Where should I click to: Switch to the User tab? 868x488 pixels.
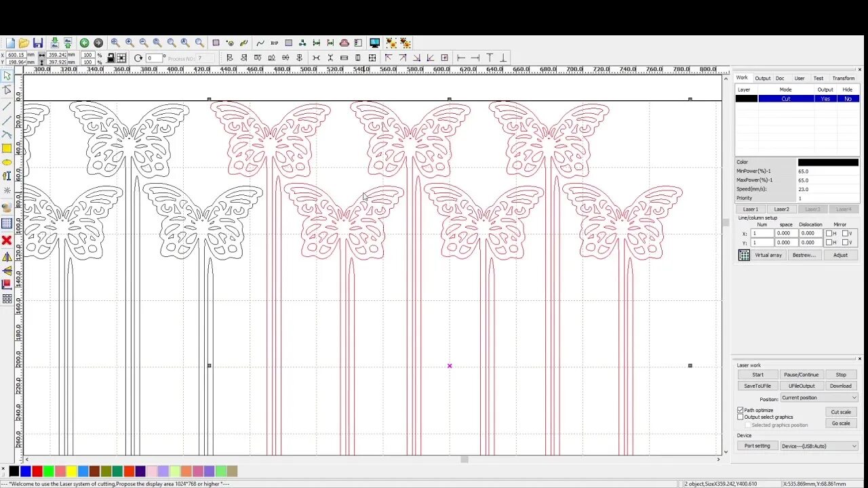(800, 78)
